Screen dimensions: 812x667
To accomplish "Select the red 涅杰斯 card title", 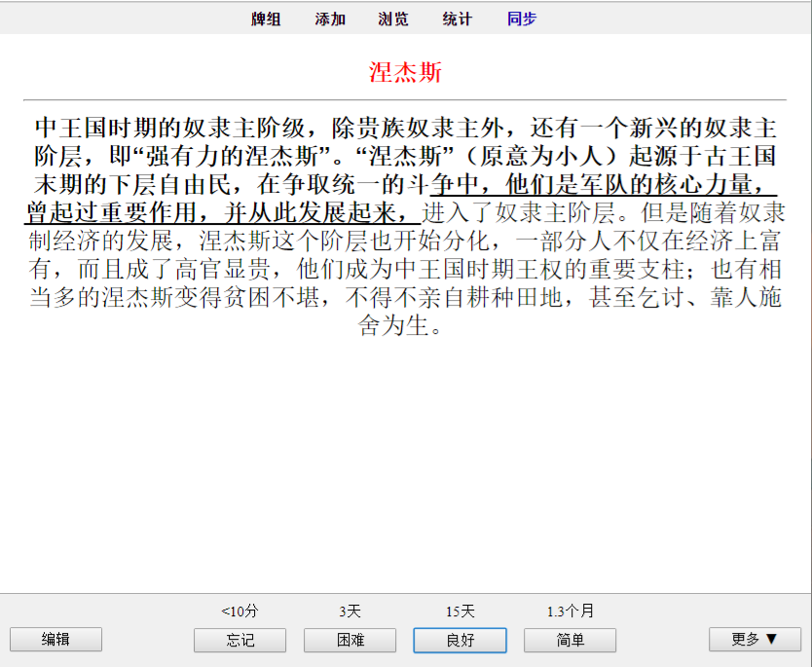I will (405, 72).
